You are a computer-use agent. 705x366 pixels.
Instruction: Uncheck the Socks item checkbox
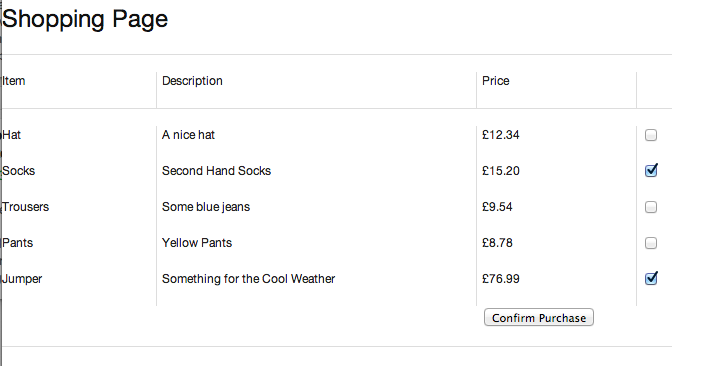(651, 170)
